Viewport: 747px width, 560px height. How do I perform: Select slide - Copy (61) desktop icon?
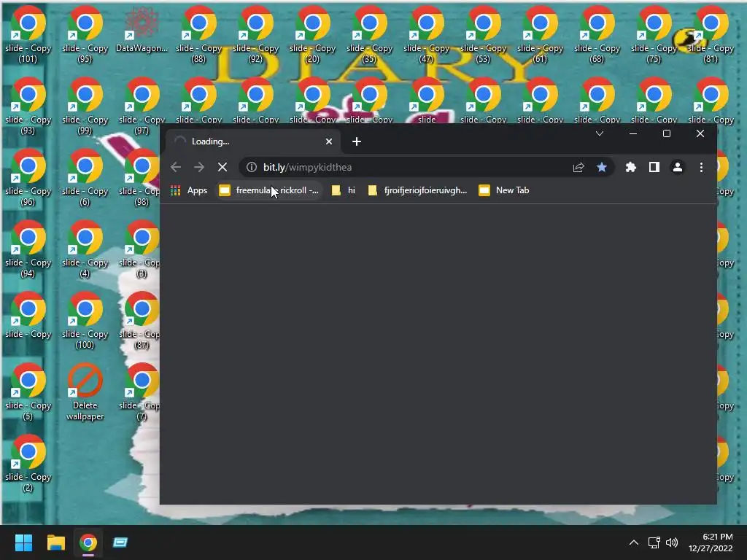[540, 35]
